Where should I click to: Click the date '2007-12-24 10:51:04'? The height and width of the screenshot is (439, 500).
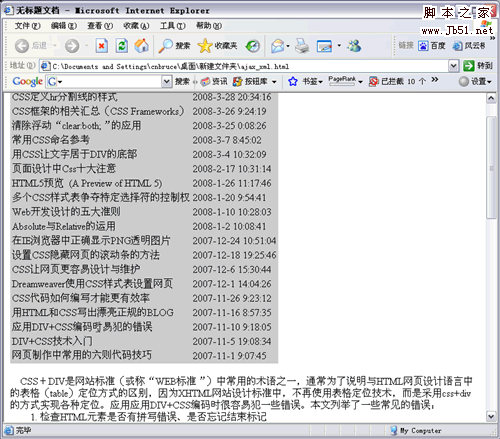click(x=234, y=241)
